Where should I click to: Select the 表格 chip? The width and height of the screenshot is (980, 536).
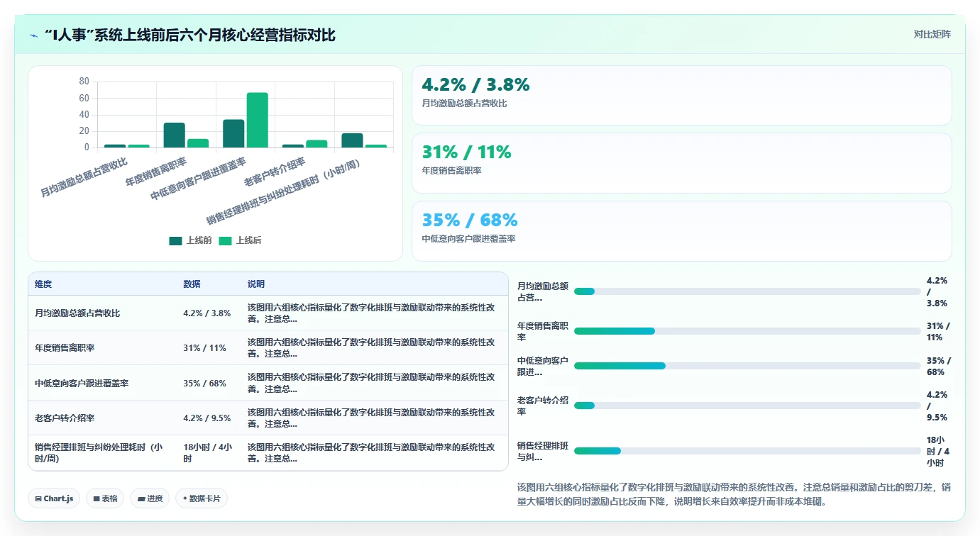pos(105,498)
